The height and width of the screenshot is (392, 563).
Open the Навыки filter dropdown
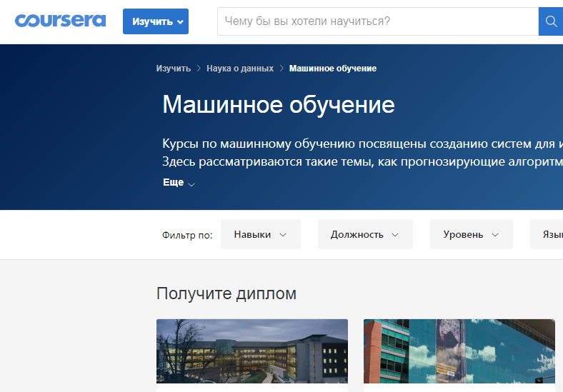(x=261, y=234)
